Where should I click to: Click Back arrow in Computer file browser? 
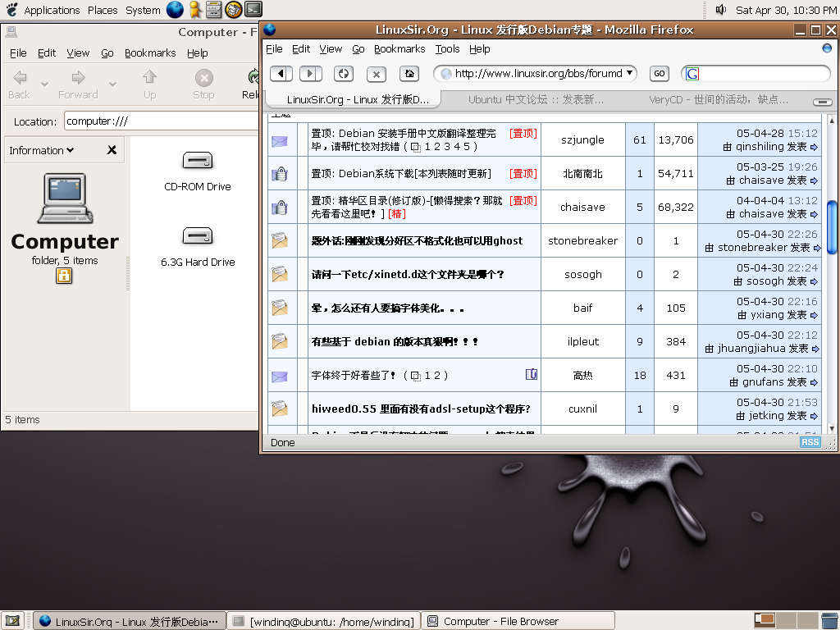(20, 84)
